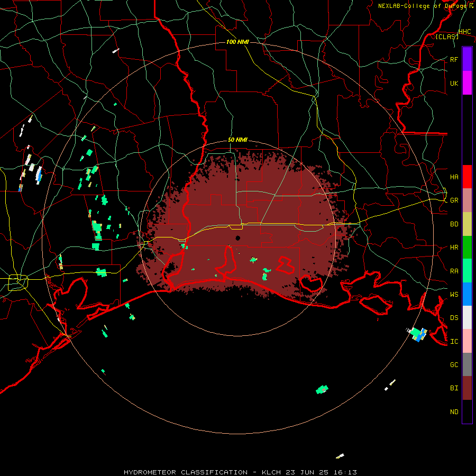Image resolution: width=476 pixels, height=476 pixels.
Task: Click the RF legend label
Action: [x=454, y=59]
